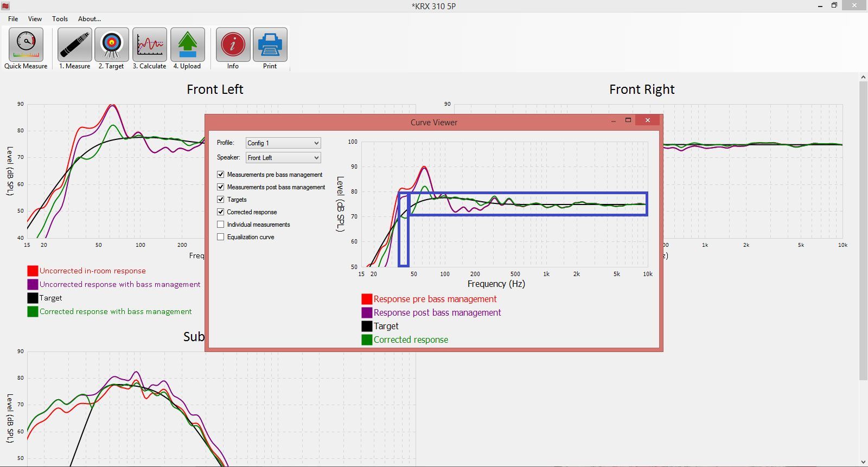Click purple Response post bass management swatch

point(367,312)
